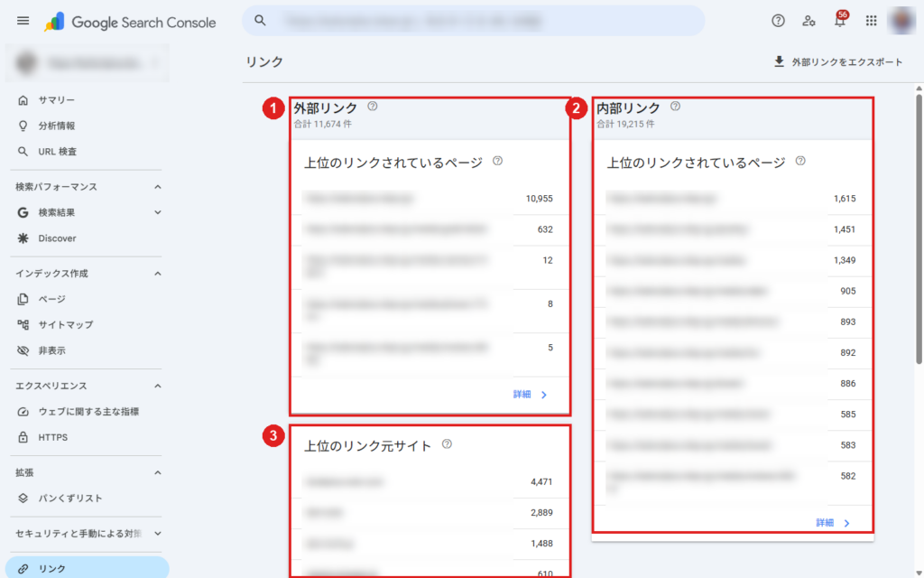Click help icon beside 上位のリンク元サイト

tap(447, 444)
